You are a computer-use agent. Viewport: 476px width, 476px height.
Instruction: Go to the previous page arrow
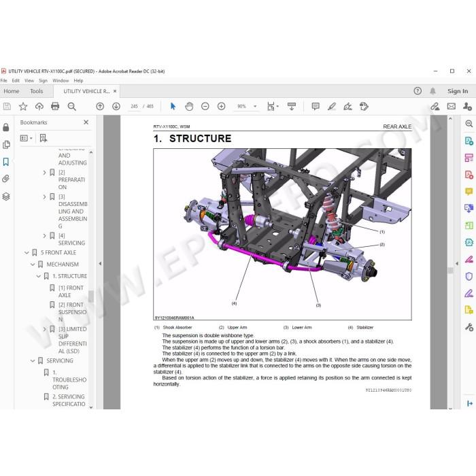click(x=100, y=106)
